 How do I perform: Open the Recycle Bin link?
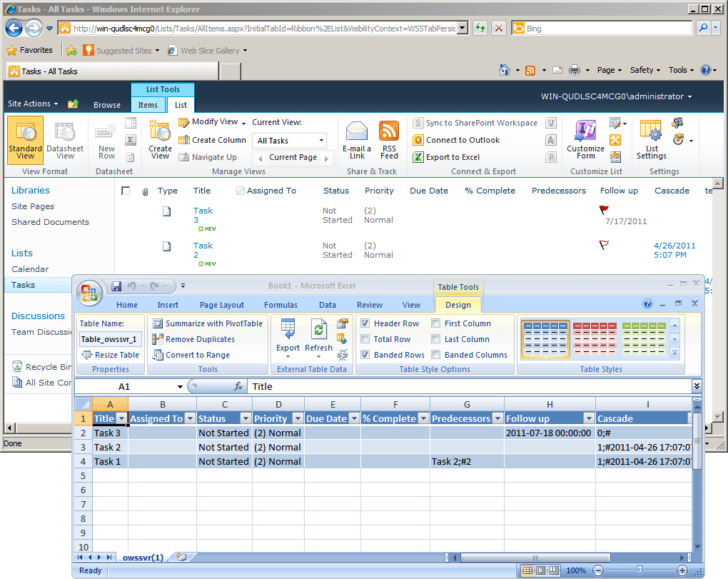tap(42, 367)
